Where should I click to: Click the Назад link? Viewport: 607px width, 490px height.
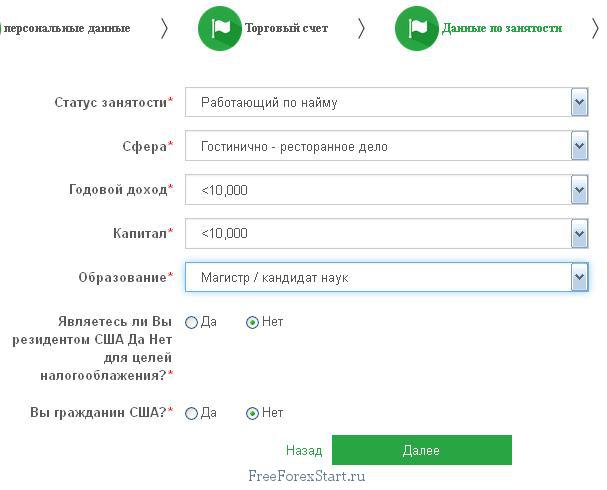click(304, 451)
